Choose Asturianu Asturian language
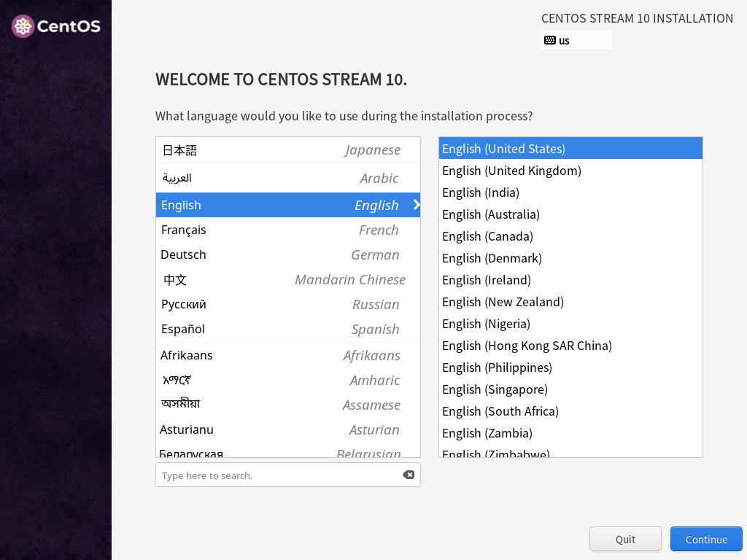This screenshot has width=747, height=560. [287, 429]
